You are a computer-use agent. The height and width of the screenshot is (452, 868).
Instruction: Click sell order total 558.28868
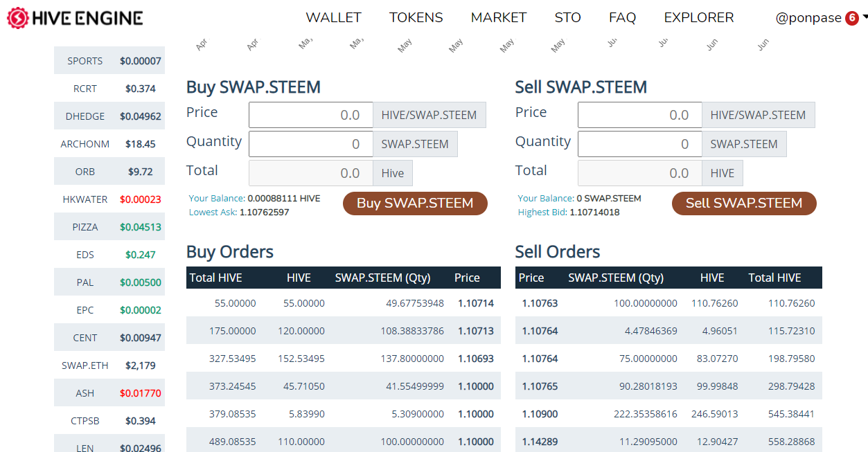pos(791,442)
